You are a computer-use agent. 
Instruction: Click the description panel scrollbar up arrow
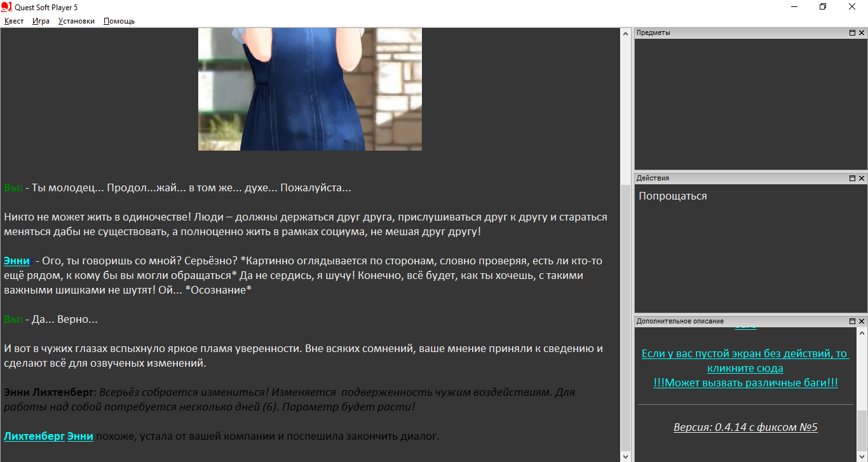coord(862,333)
